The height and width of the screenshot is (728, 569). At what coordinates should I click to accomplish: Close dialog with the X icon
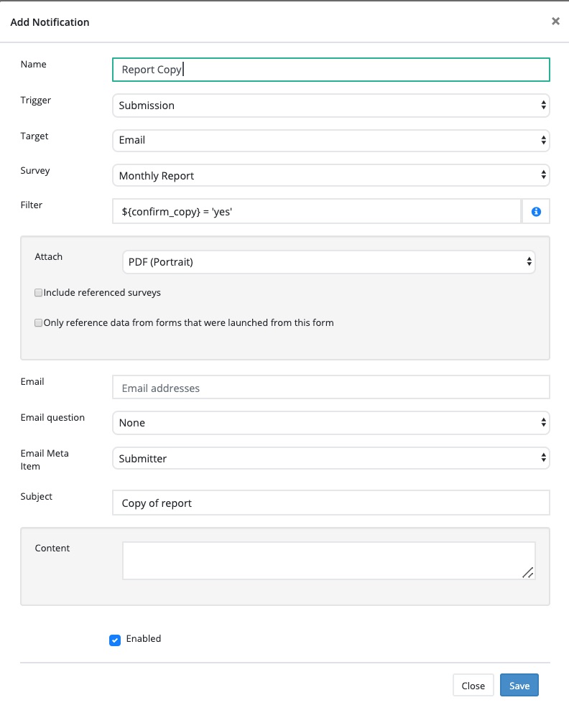[555, 22]
